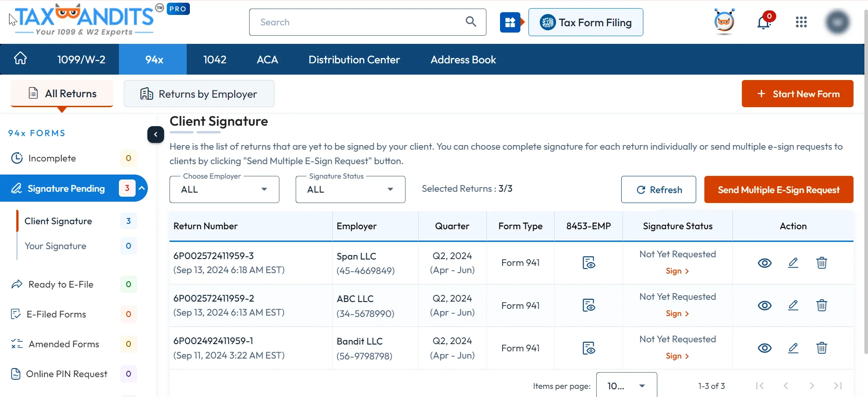868x397 pixels.
Task: Preview the Span LLC return with eye icon
Action: [x=764, y=263]
